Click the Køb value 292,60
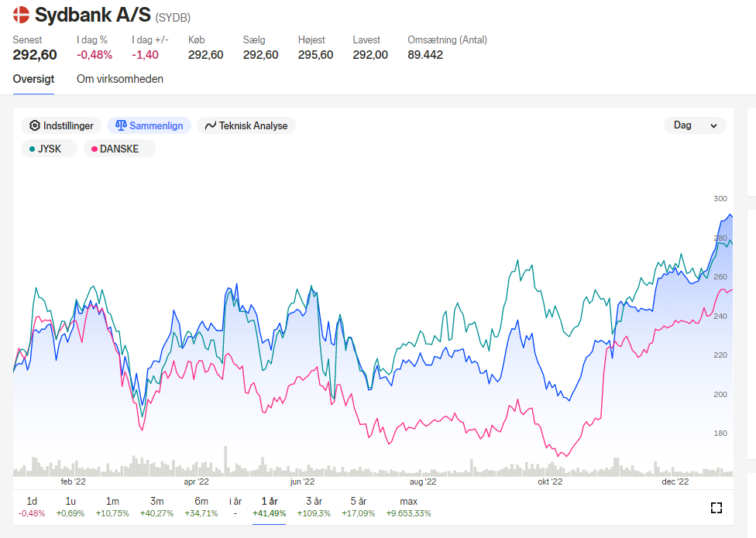Screen dimensions: 756x538 (x=206, y=55)
